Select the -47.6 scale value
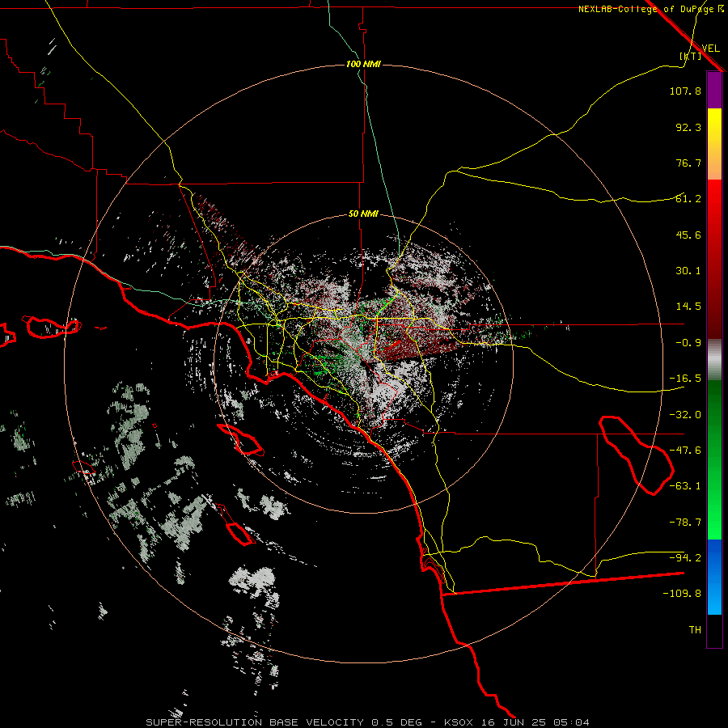This screenshot has width=728, height=728. [685, 451]
